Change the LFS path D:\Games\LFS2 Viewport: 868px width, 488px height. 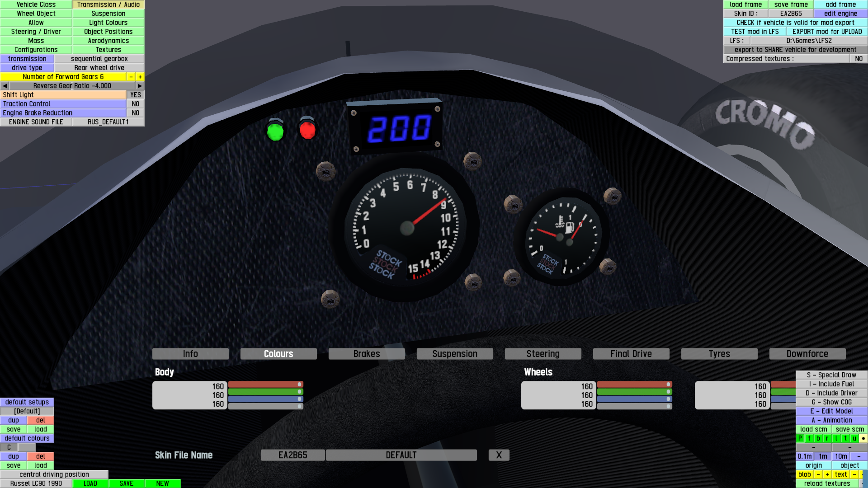(x=809, y=41)
